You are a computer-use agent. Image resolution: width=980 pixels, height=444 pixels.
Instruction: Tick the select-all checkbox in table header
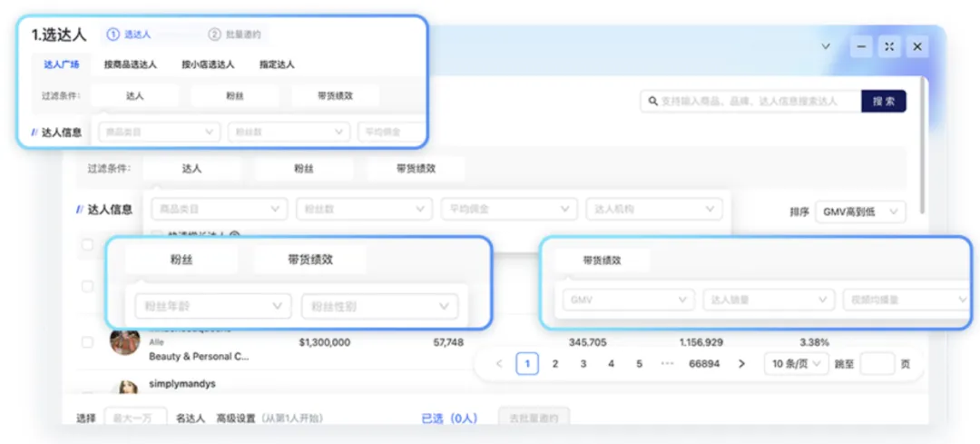pyautogui.click(x=87, y=244)
